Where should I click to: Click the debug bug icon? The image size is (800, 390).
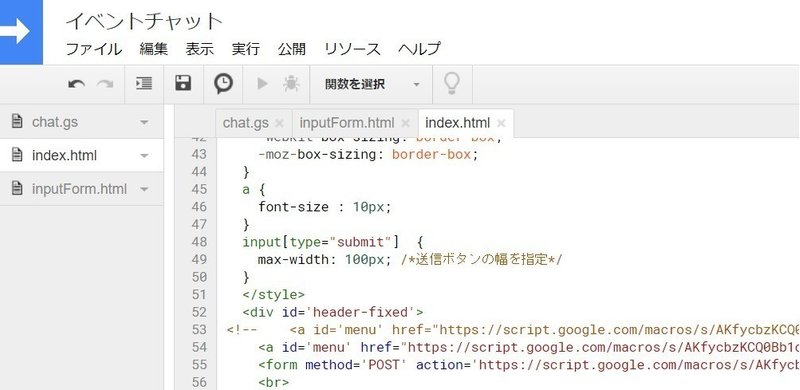291,83
